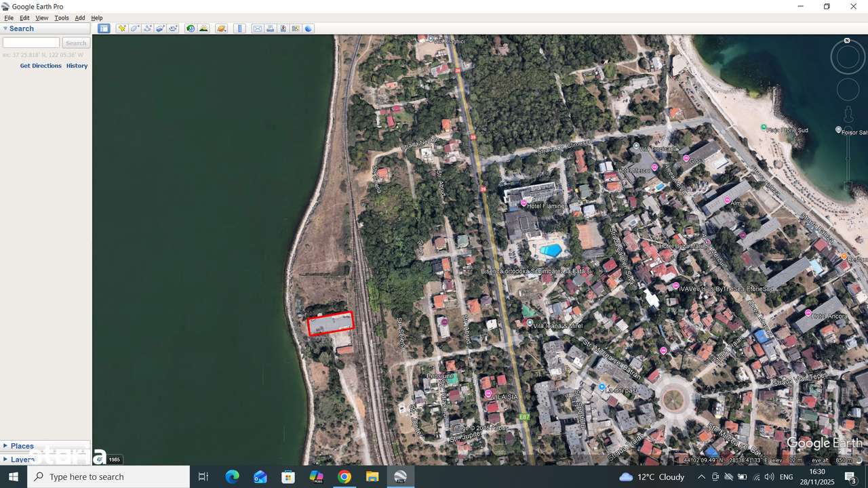The height and width of the screenshot is (488, 868).
Task: Click the Foisor Salvamar map pin
Action: 838,129
